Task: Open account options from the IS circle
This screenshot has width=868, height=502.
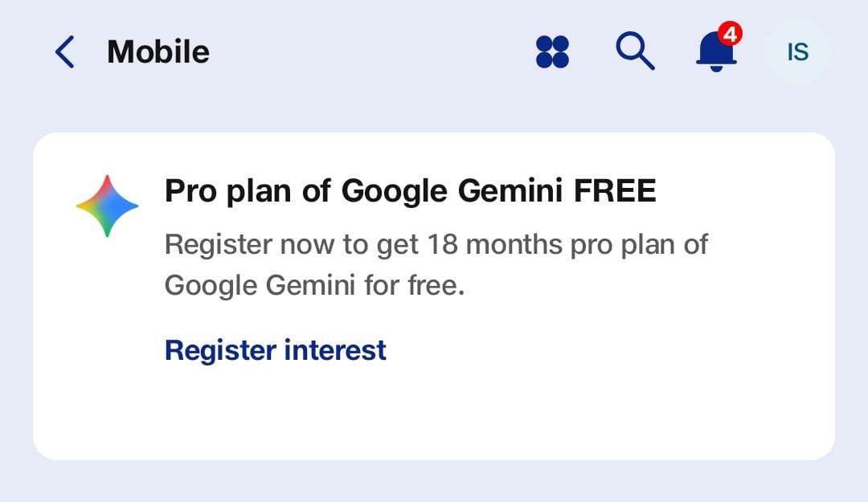Action: pyautogui.click(x=796, y=51)
